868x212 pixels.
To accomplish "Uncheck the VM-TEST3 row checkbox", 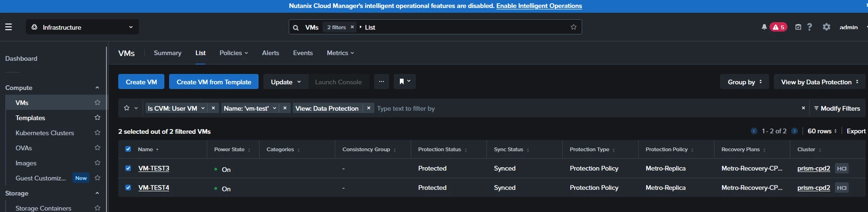I will point(128,168).
